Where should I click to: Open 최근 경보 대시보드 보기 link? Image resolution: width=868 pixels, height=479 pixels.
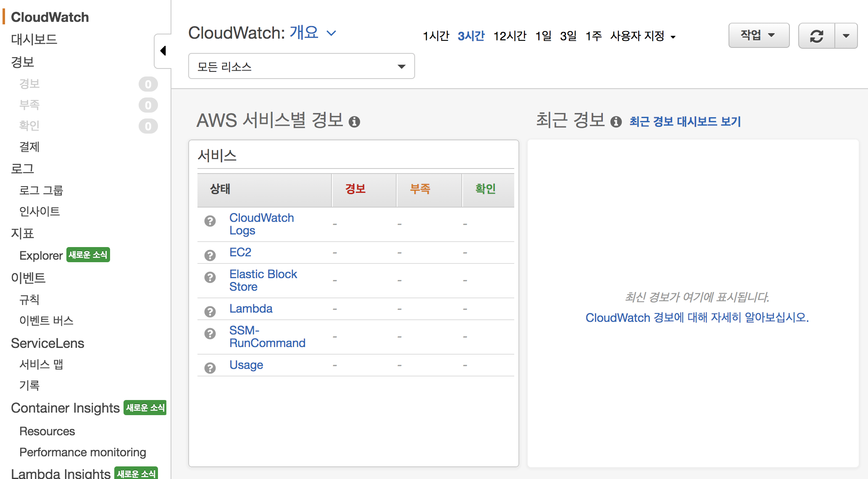685,121
